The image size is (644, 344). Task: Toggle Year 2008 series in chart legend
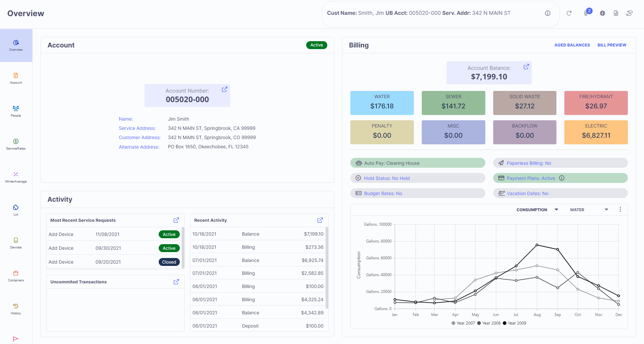click(x=489, y=323)
